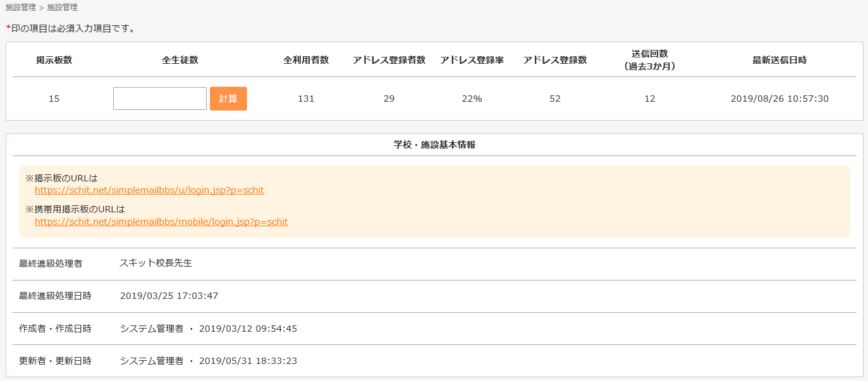Click the 全利用者数 column header

coord(306,60)
